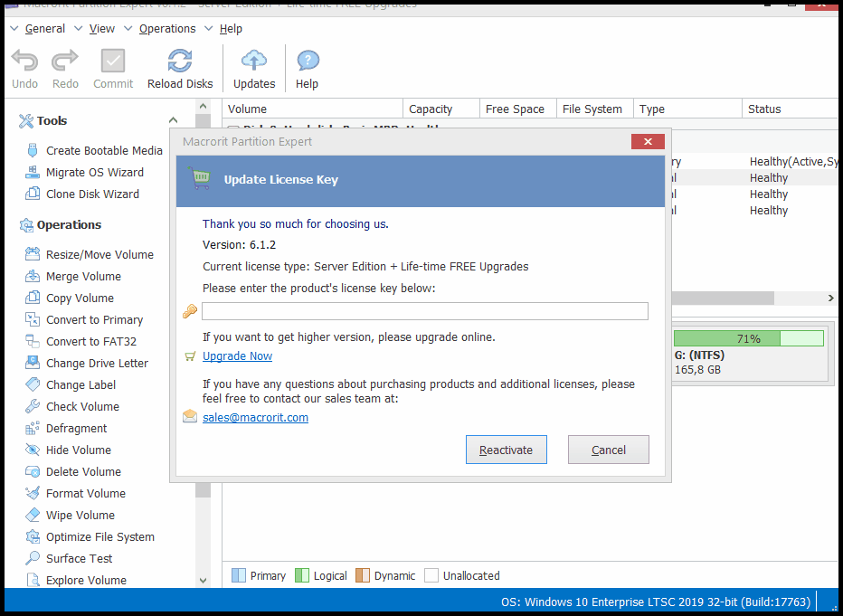The image size is (843, 616).
Task: Click the Logical legend color swatch
Action: pyautogui.click(x=302, y=575)
